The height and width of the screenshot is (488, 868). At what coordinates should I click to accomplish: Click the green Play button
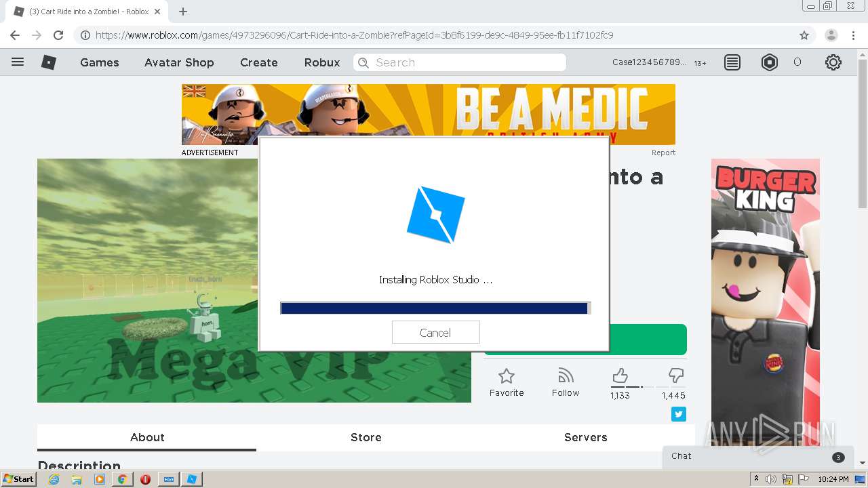click(x=648, y=340)
